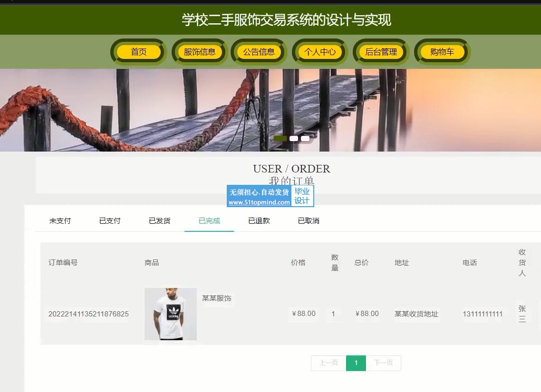Viewport: 541px width, 392px height.
Task: Select phone number 13111111111
Action: 483,314
